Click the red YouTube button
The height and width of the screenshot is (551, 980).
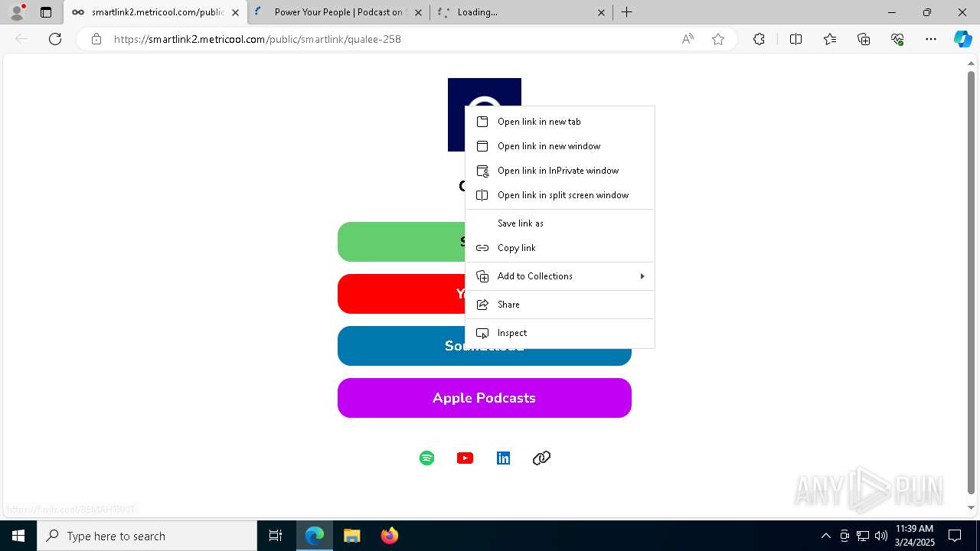401,294
